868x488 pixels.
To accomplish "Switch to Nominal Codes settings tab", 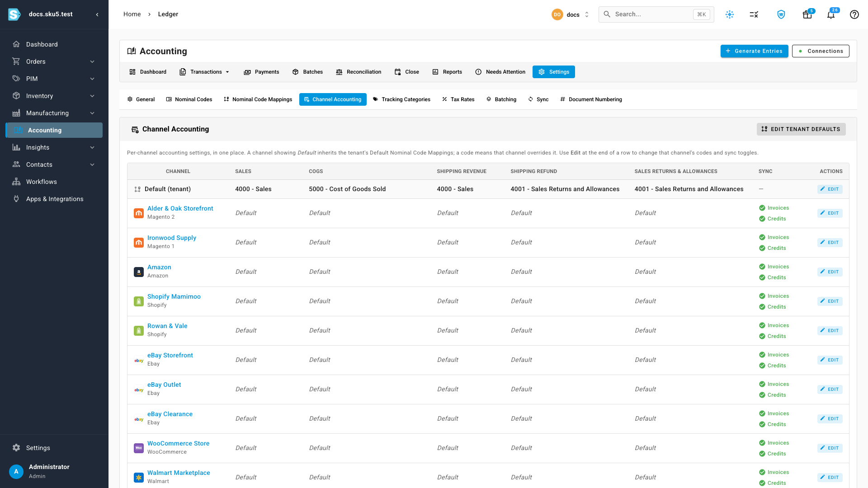I will (189, 99).
